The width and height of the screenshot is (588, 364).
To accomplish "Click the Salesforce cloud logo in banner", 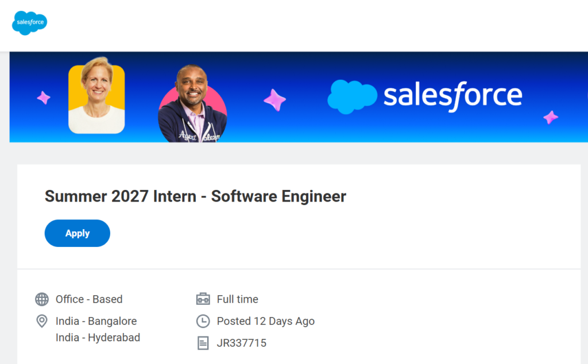I will click(x=352, y=96).
